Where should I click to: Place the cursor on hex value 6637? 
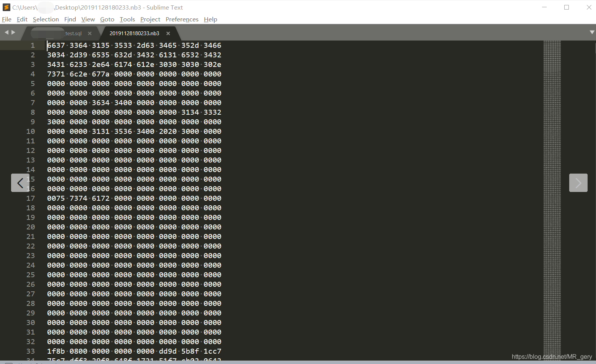(x=56, y=45)
